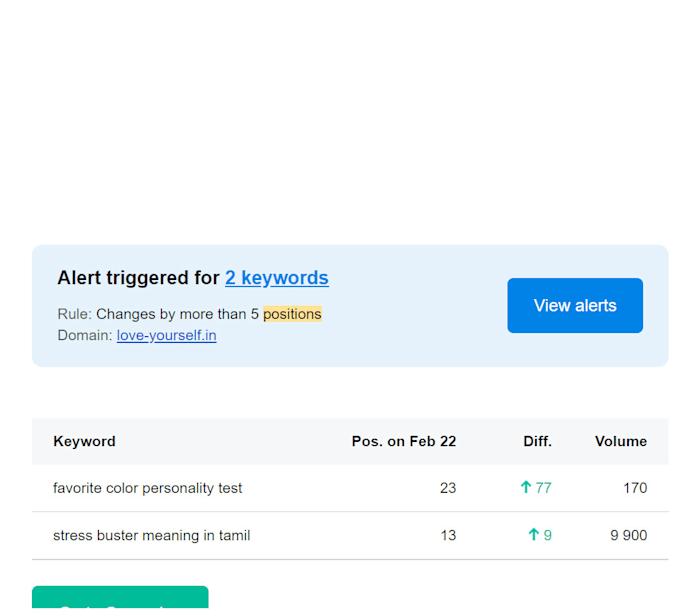
Task: Click the green up arrow beside 9
Action: (x=533, y=534)
